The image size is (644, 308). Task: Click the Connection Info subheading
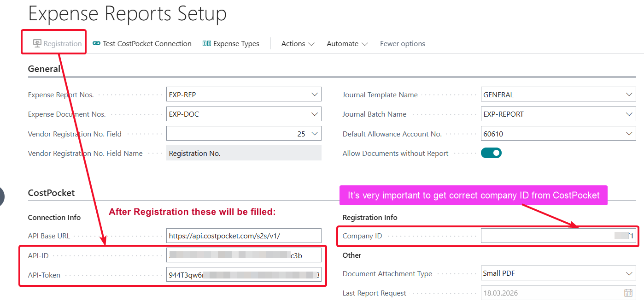point(54,217)
